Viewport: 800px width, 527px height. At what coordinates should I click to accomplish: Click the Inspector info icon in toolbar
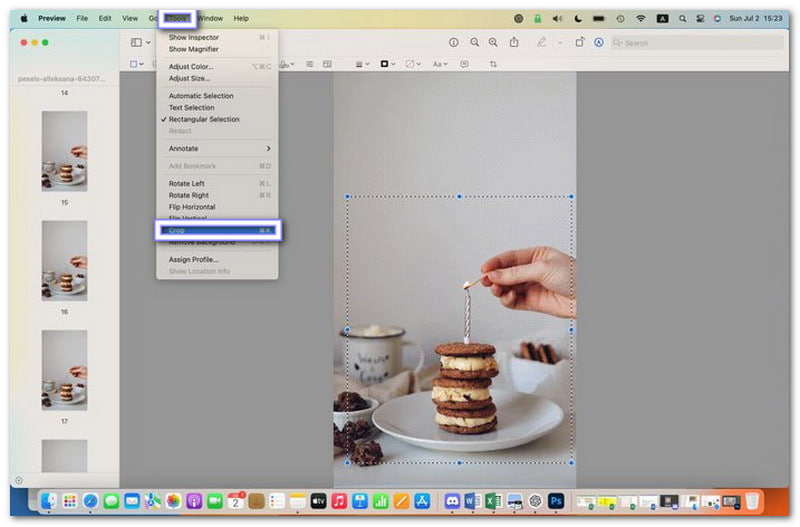(453, 42)
